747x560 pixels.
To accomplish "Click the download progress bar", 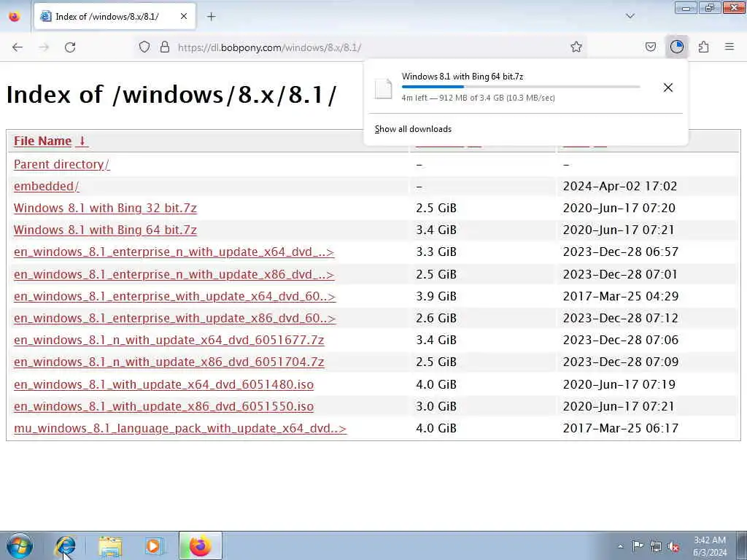I will [x=521, y=87].
